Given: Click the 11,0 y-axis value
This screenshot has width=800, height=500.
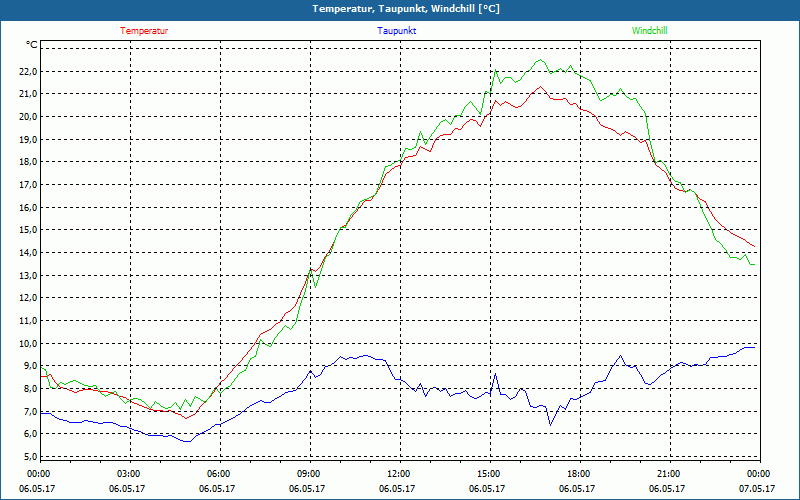Looking at the screenshot, I should 28,320.
